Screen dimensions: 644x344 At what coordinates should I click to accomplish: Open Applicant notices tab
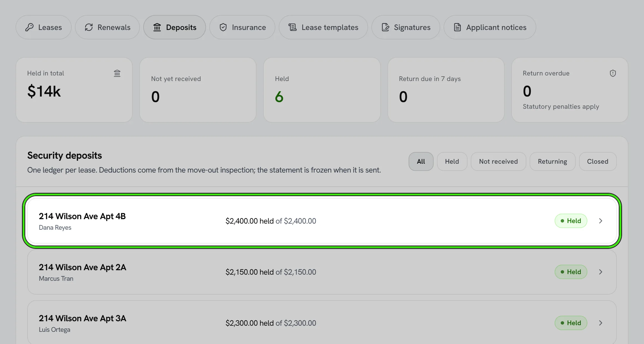490,27
